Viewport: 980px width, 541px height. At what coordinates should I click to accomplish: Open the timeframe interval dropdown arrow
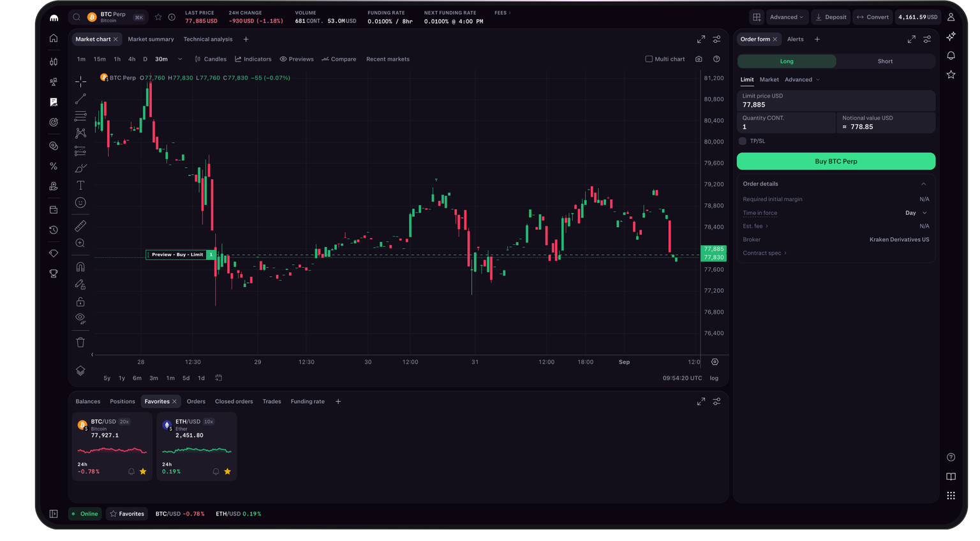point(180,59)
